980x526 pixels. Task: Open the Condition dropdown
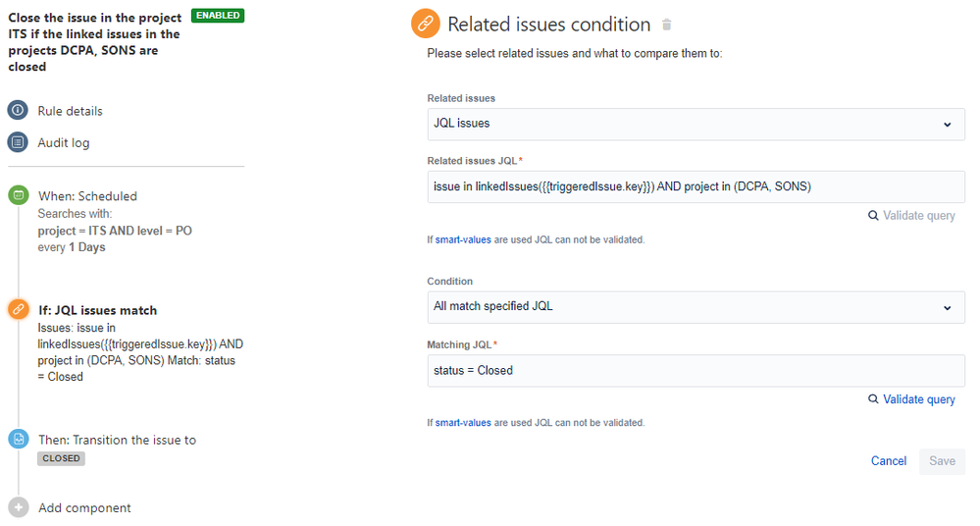point(696,306)
